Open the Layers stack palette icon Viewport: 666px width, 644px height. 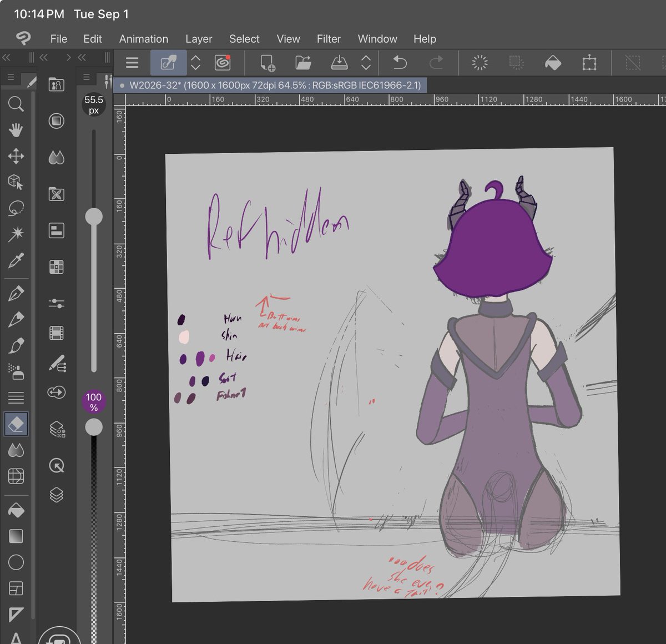click(56, 495)
